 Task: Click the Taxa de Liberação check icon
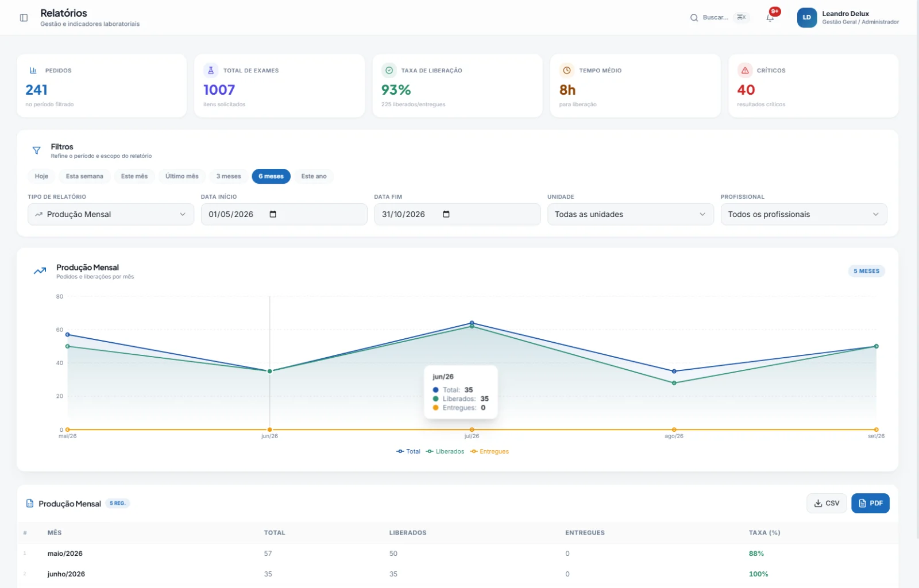389,70
